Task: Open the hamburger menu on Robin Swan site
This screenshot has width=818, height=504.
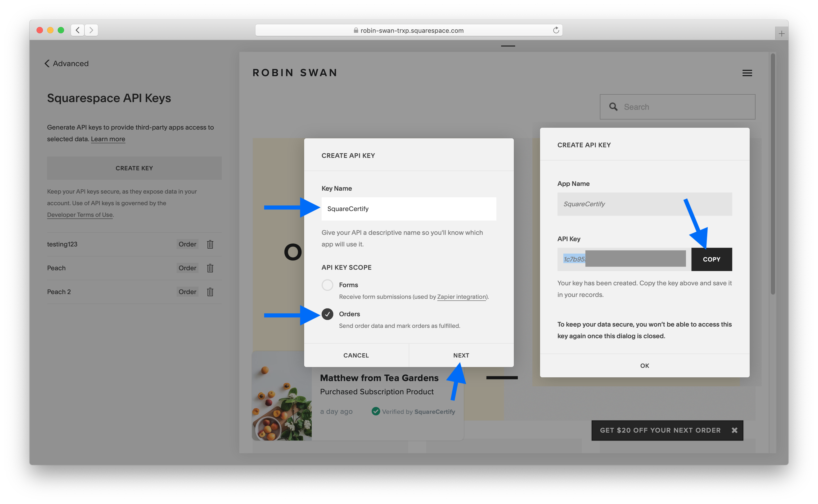Action: [747, 73]
